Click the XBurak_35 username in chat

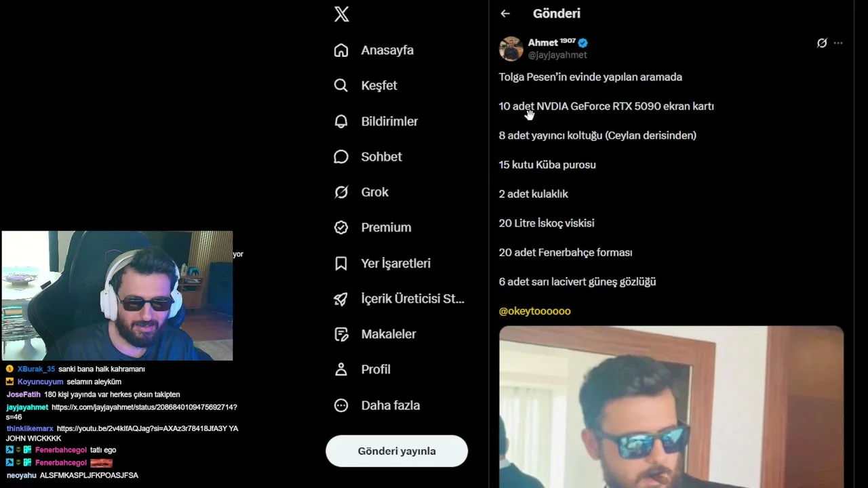(37, 369)
